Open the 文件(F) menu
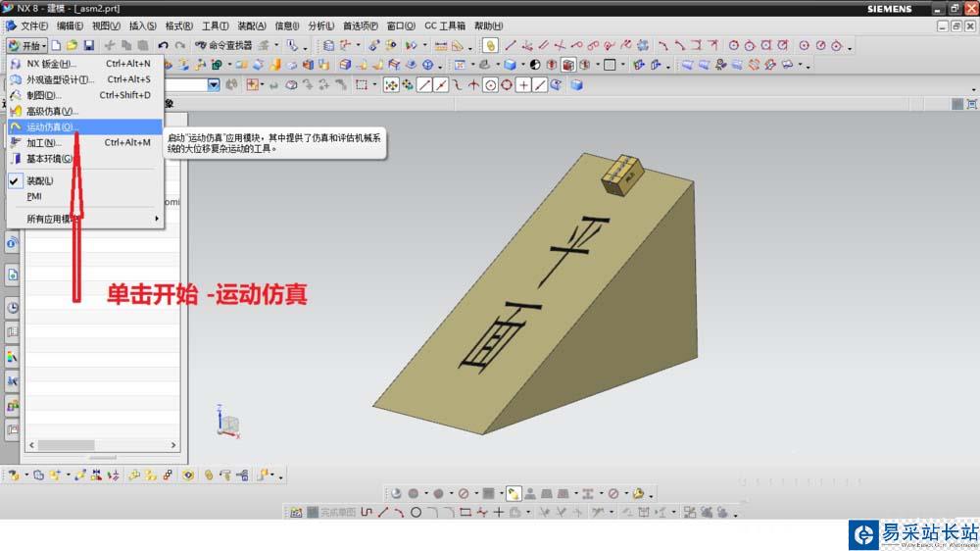This screenshot has width=980, height=551. 33,25
